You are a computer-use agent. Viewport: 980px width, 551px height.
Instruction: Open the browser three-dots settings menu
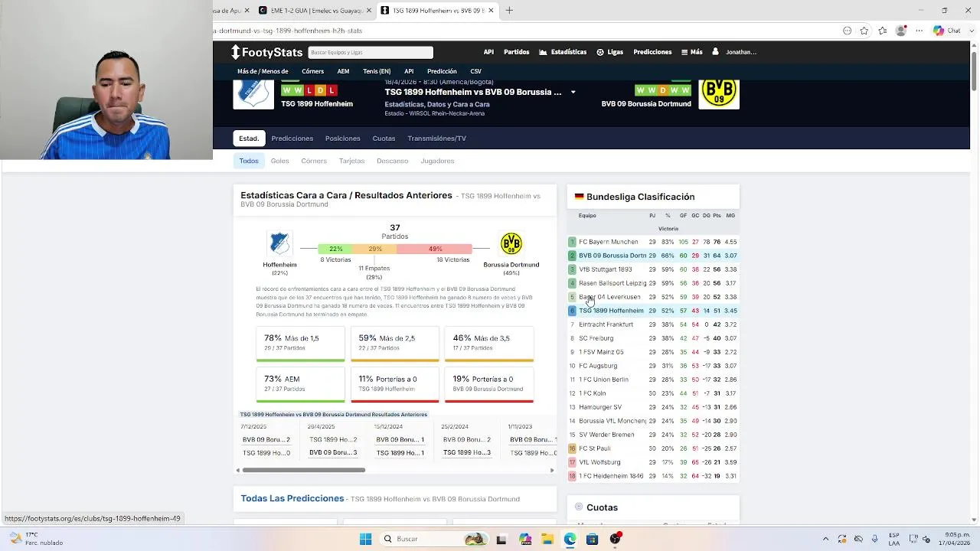918,31
